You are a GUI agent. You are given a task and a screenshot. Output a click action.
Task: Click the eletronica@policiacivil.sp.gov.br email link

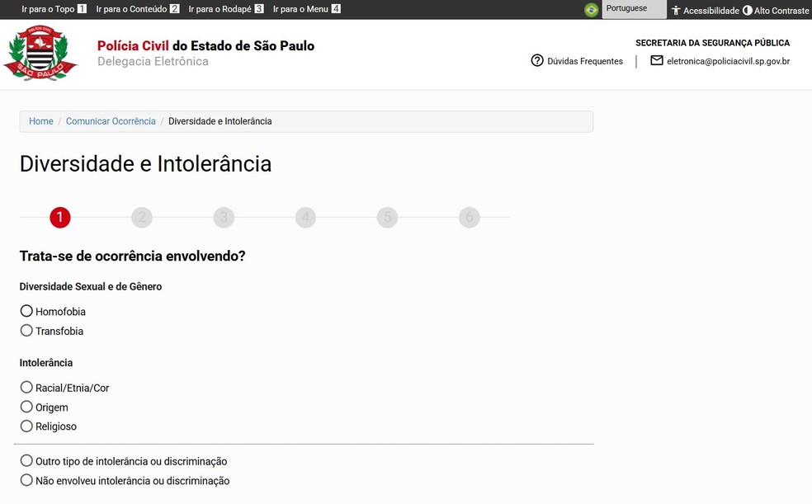click(728, 61)
